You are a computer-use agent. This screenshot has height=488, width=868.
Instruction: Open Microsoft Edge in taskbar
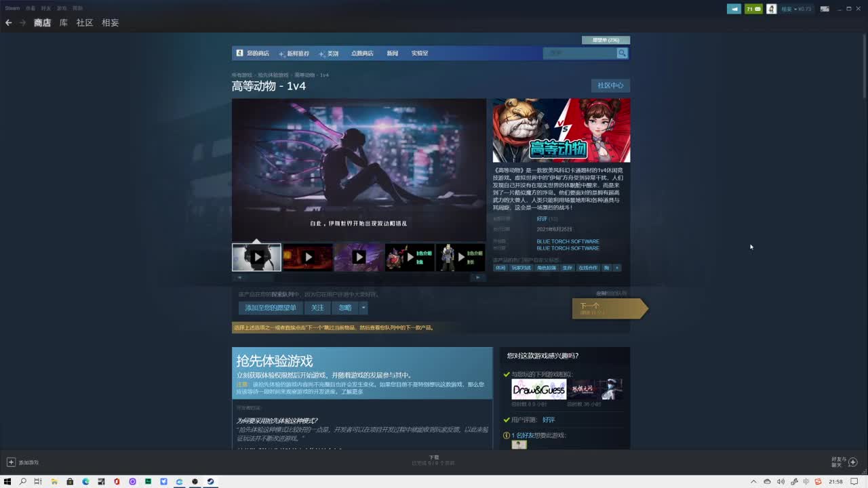(85, 482)
